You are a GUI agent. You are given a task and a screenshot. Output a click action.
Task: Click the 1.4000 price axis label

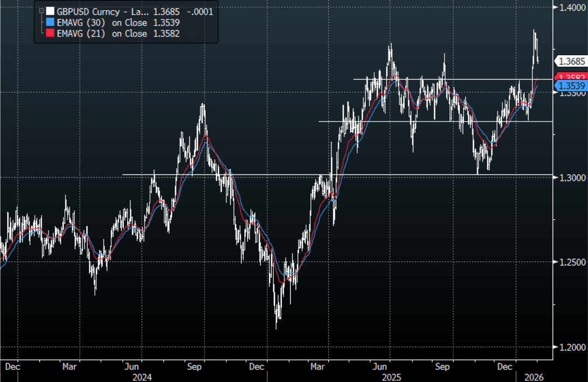(x=569, y=8)
